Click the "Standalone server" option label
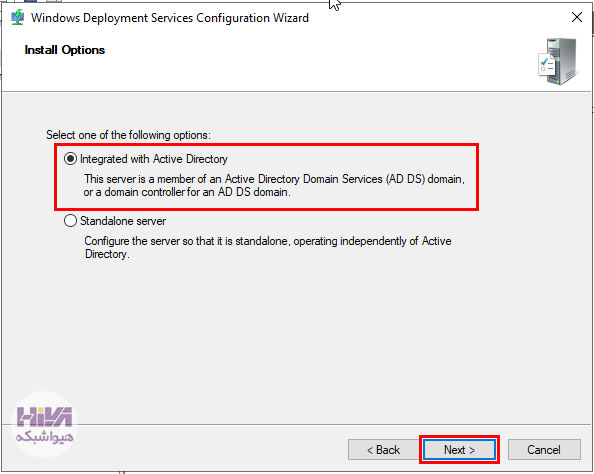 click(123, 221)
